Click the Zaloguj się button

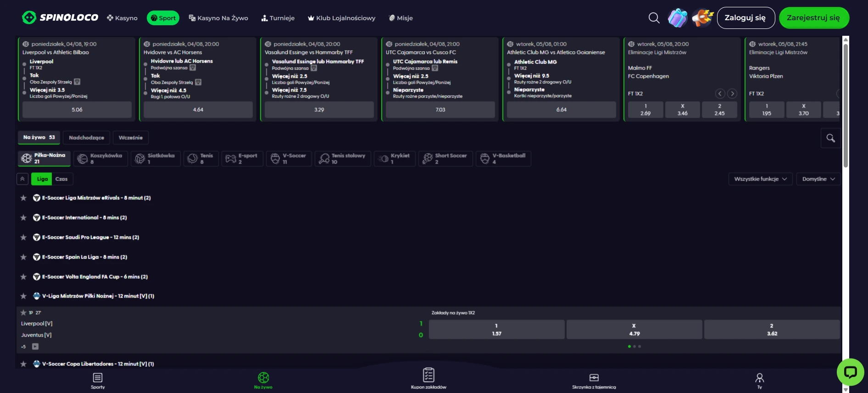click(746, 18)
